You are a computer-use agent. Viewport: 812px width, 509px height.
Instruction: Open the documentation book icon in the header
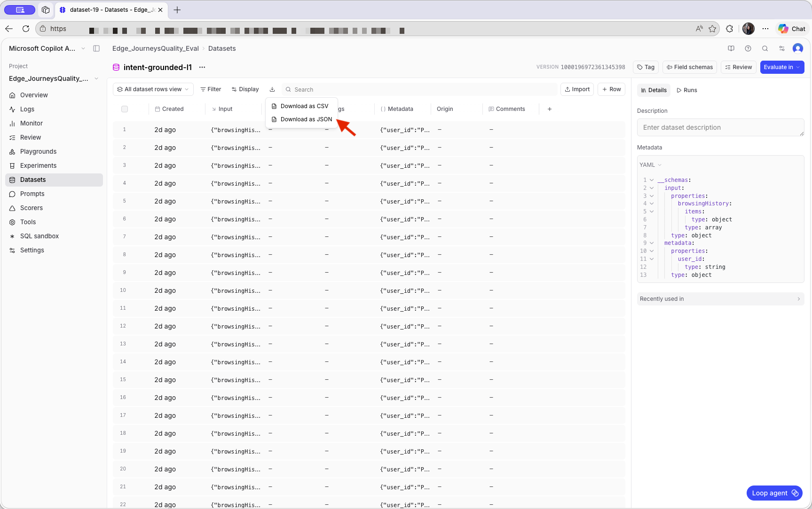click(x=731, y=48)
